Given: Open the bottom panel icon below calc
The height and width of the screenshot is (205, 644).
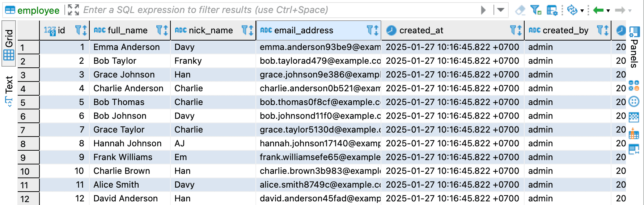Looking at the screenshot, I should (x=634, y=149).
